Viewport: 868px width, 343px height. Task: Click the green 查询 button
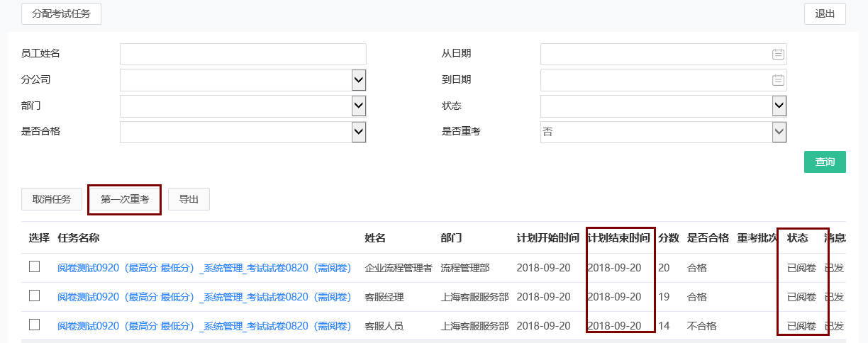coord(825,162)
